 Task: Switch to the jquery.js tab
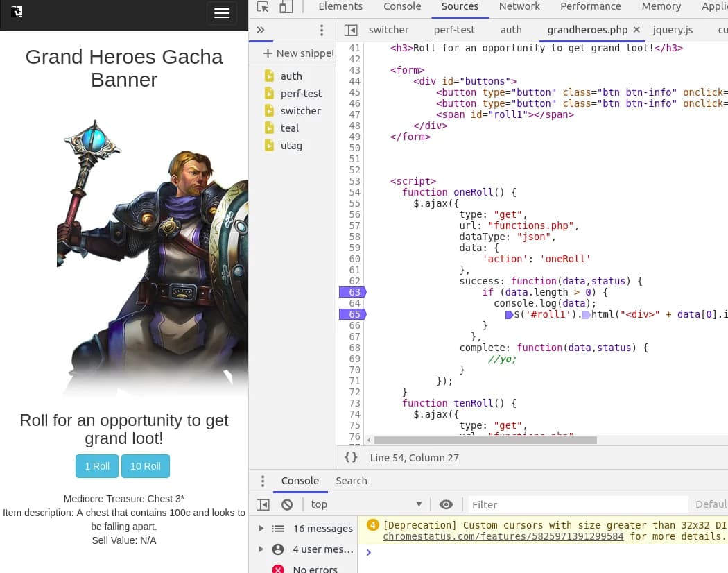tap(673, 30)
